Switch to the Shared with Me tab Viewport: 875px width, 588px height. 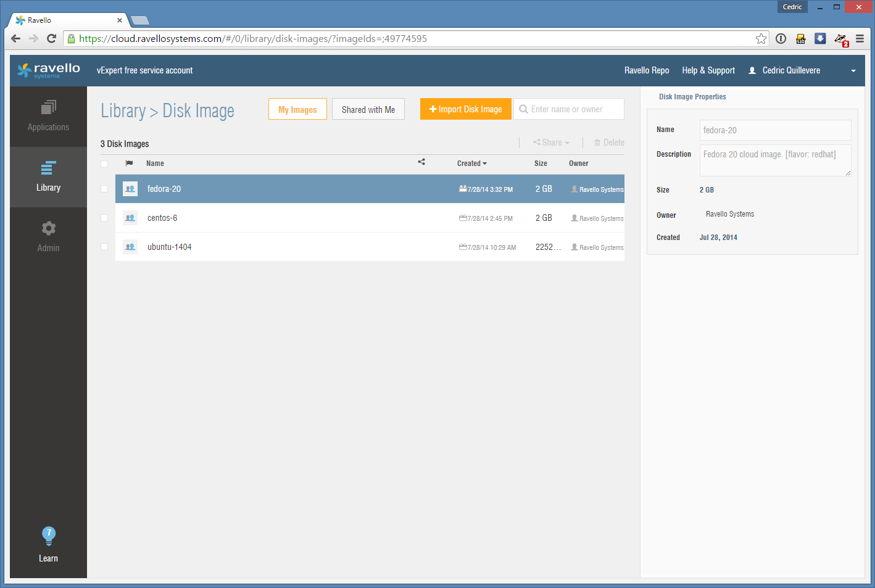[368, 109]
